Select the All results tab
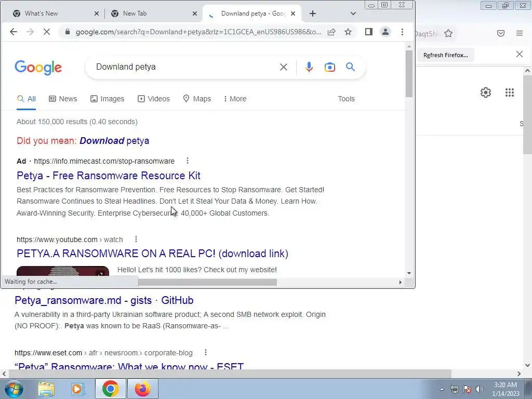The width and height of the screenshot is (532, 399). (x=26, y=99)
